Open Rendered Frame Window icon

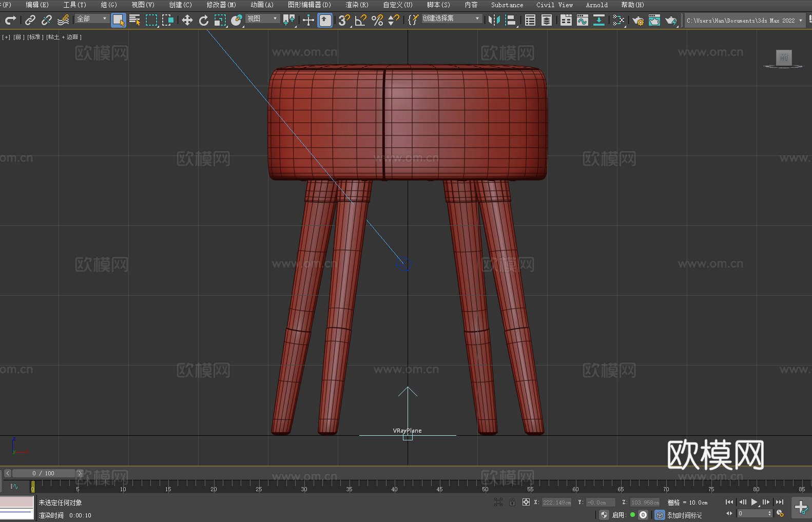[x=654, y=20]
